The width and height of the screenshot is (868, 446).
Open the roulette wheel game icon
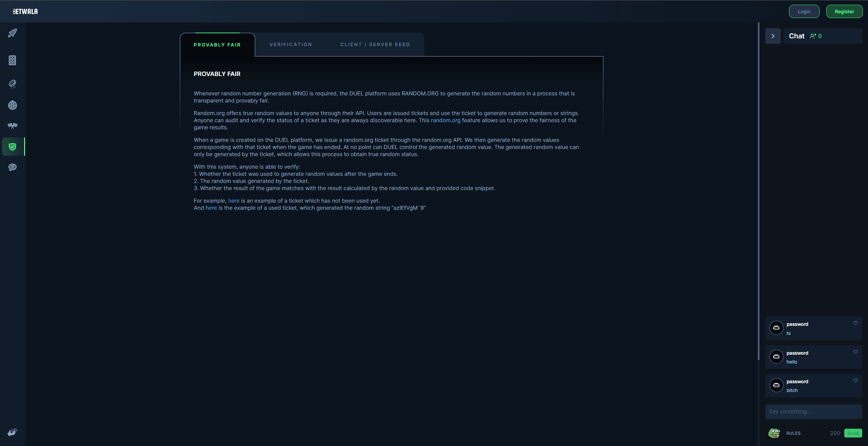[x=13, y=105]
